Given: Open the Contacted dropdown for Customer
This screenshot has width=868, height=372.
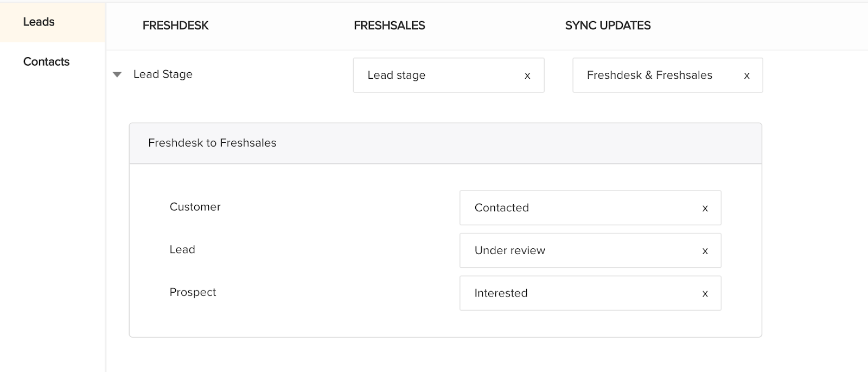Looking at the screenshot, I should (x=575, y=208).
